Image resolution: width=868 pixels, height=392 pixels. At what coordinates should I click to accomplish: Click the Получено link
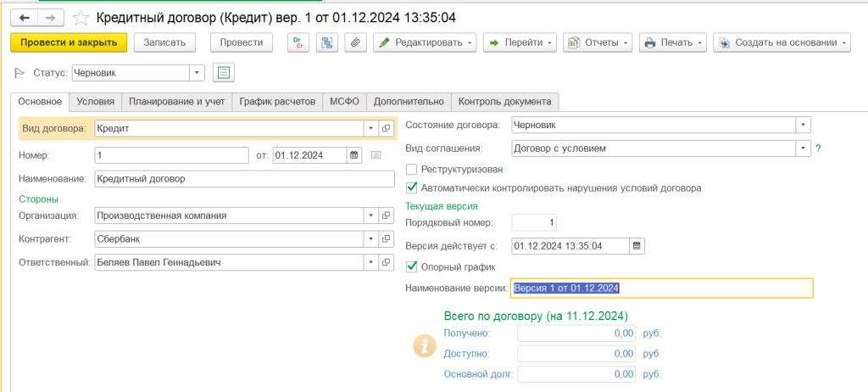(468, 333)
